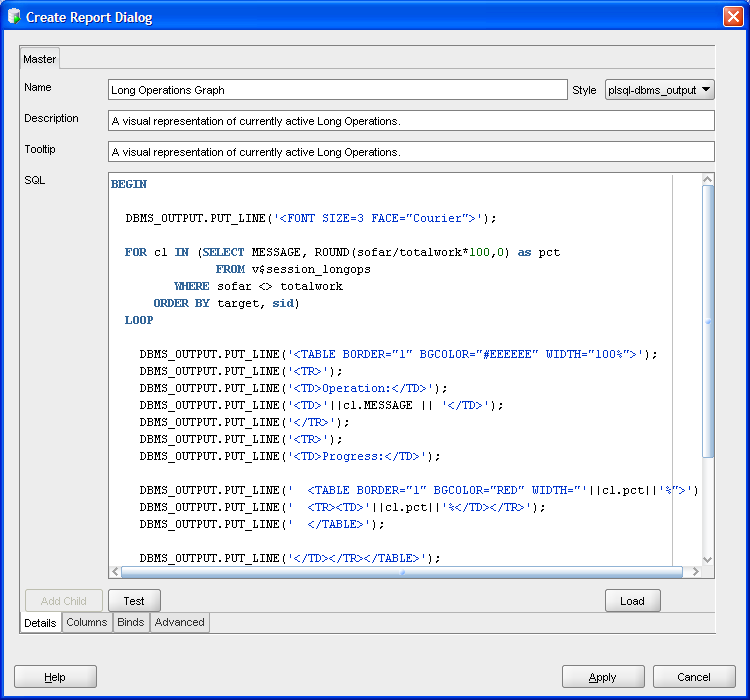Click the Load button
The height and width of the screenshot is (700, 750).
632,601
